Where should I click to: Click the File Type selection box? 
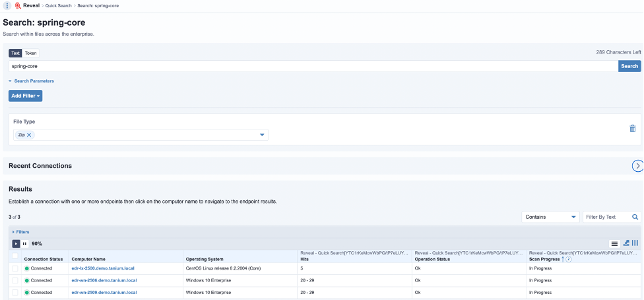tap(141, 135)
